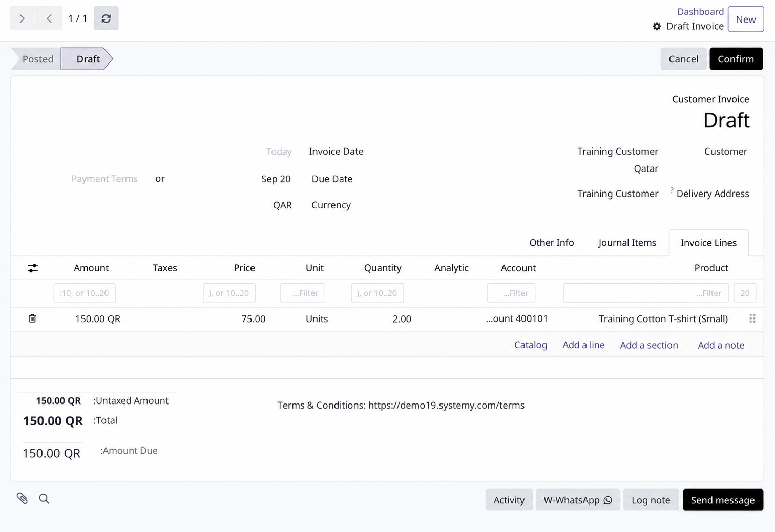This screenshot has height=532, width=775.
Task: Edit the Terms & Conditions text
Action: click(401, 405)
